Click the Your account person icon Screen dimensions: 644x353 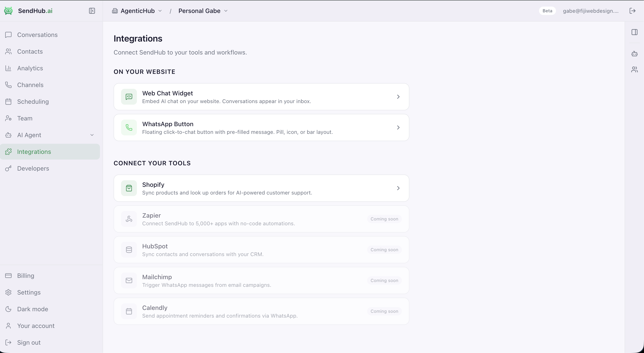click(x=8, y=326)
